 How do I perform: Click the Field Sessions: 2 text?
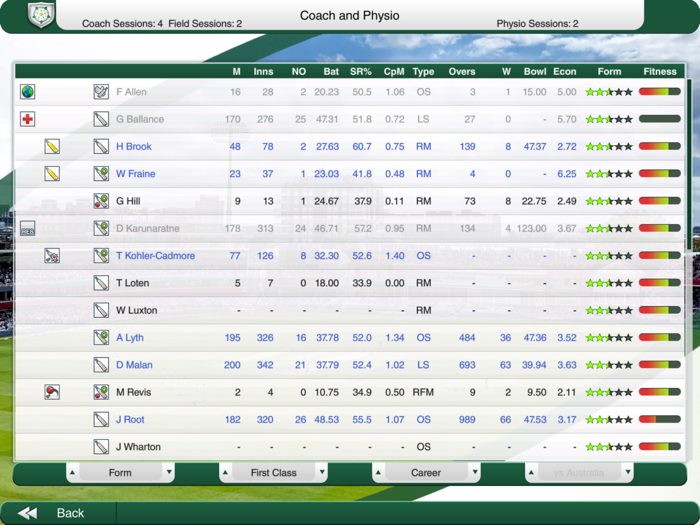point(205,24)
